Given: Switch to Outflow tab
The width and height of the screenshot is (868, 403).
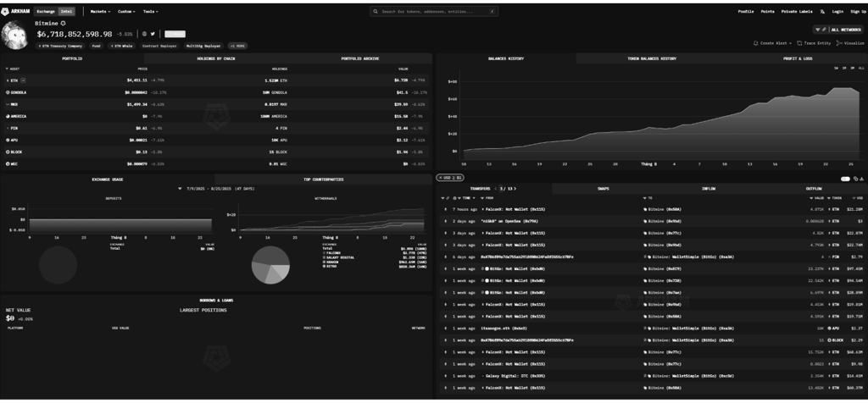Looking at the screenshot, I should [x=813, y=189].
